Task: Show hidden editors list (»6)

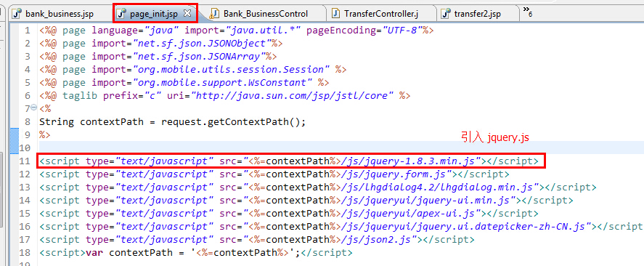Action: click(528, 12)
